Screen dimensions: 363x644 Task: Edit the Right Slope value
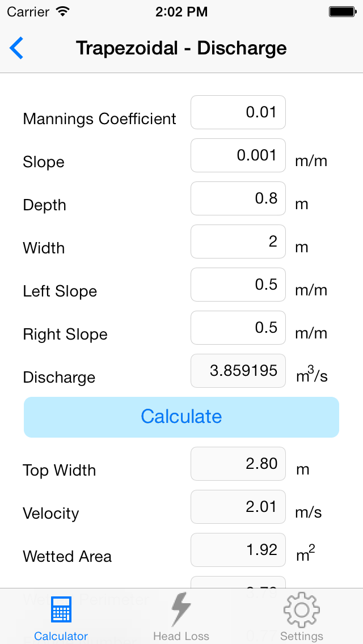pyautogui.click(x=238, y=328)
